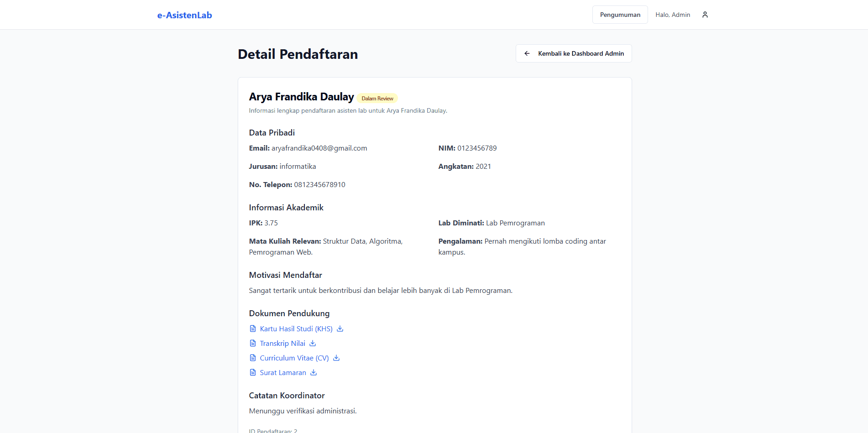Click the note Menunggu verifikasi administrasi
Image resolution: width=868 pixels, height=433 pixels.
(x=303, y=411)
